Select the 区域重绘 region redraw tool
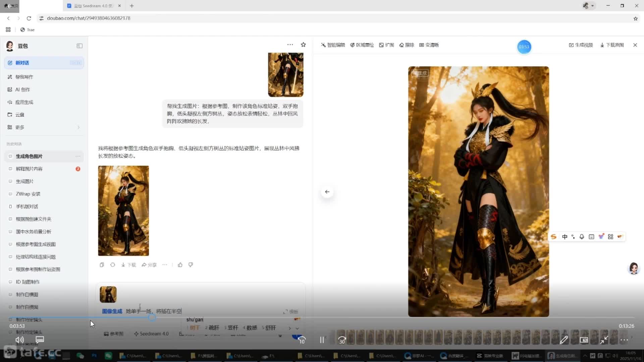Screen dimensions: 644x362 (362, 45)
